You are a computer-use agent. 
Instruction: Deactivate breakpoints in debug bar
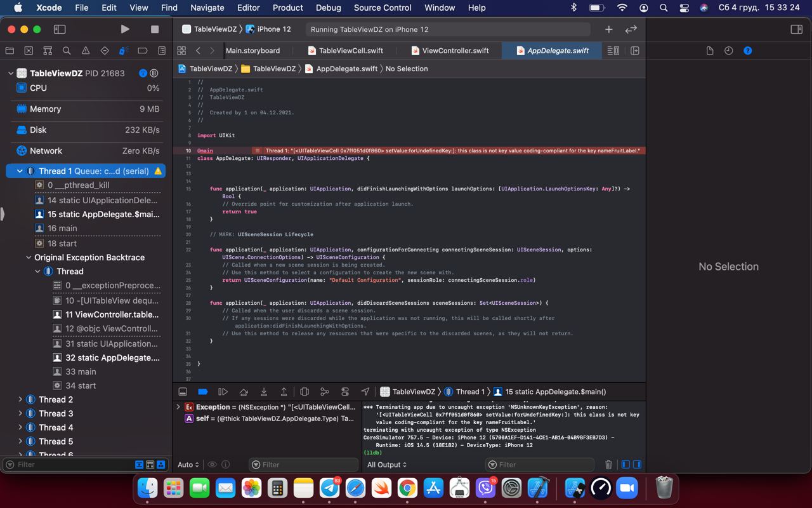pyautogui.click(x=202, y=392)
